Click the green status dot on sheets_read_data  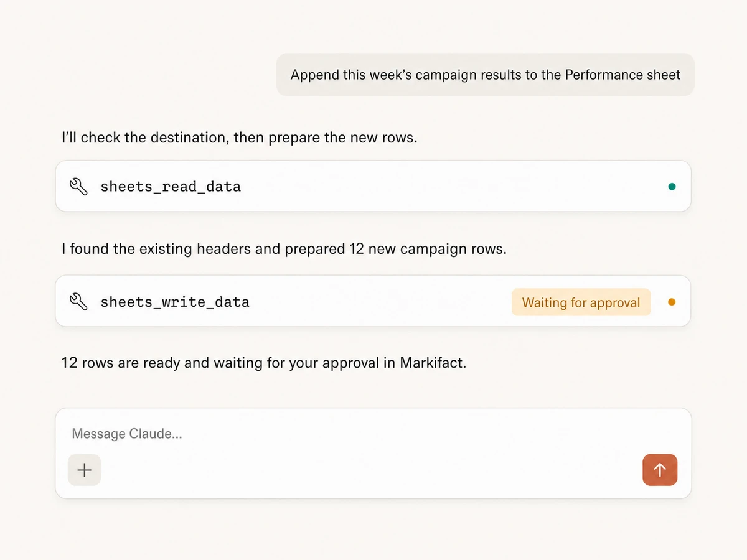tap(672, 186)
